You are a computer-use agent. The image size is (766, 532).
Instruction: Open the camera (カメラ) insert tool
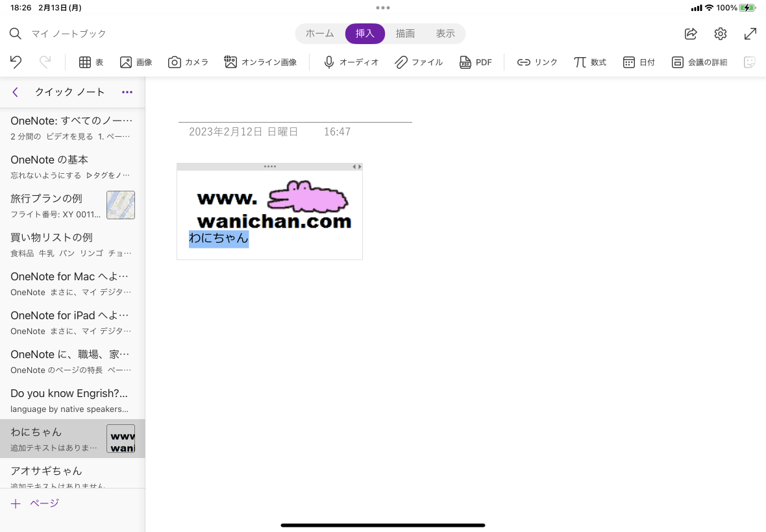(x=188, y=62)
